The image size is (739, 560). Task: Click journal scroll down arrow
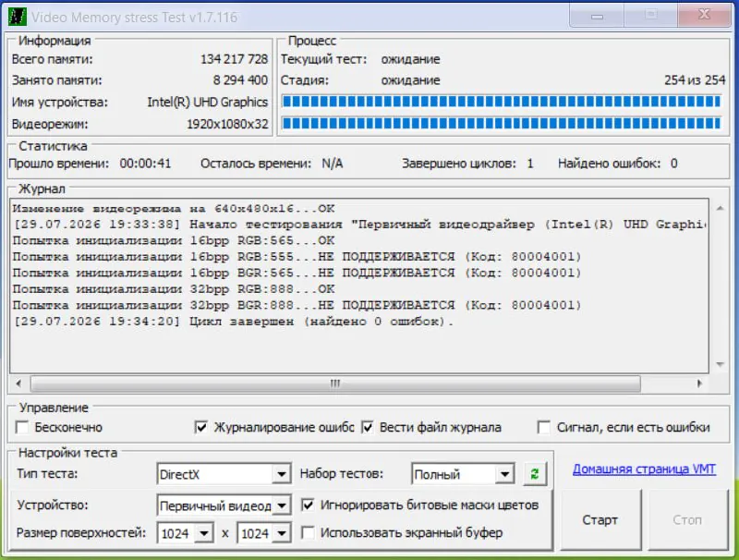point(720,364)
